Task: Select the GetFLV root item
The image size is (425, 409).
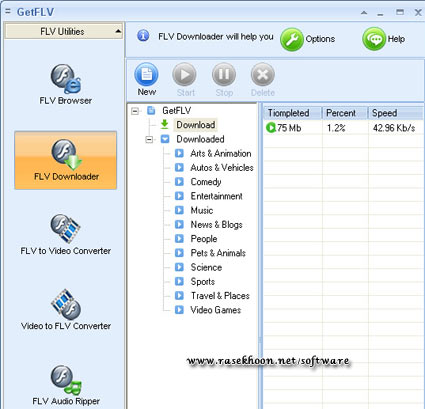Action: [x=177, y=111]
